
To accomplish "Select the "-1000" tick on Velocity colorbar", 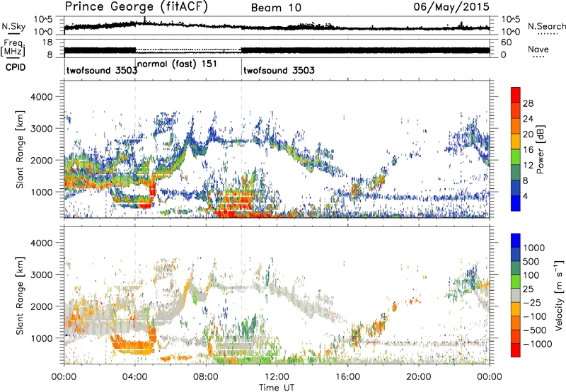I will [x=537, y=344].
